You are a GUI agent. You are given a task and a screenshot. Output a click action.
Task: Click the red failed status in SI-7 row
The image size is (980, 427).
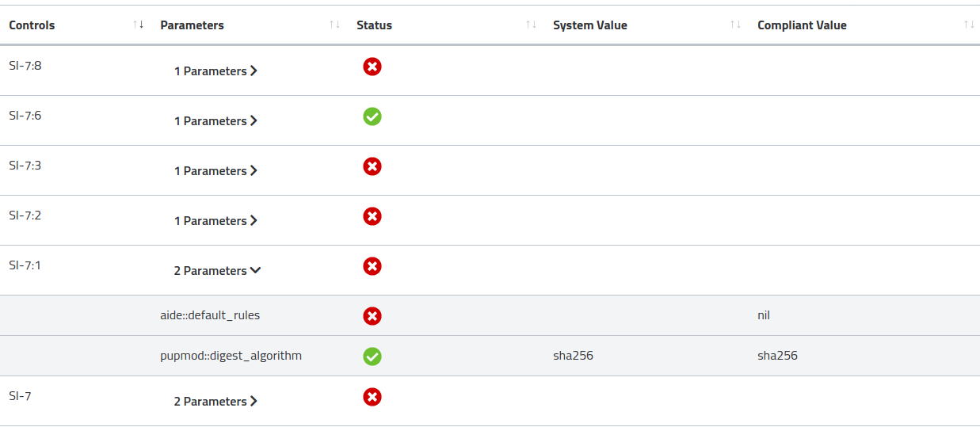[372, 397]
